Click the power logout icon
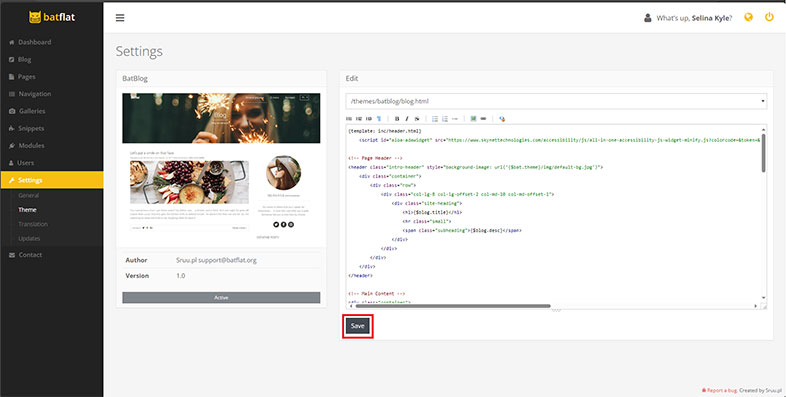Screen dimensions: 786x397 click(769, 18)
